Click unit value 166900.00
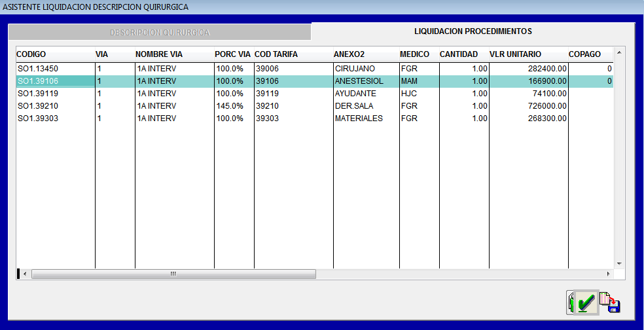644x330 pixels. coord(529,81)
